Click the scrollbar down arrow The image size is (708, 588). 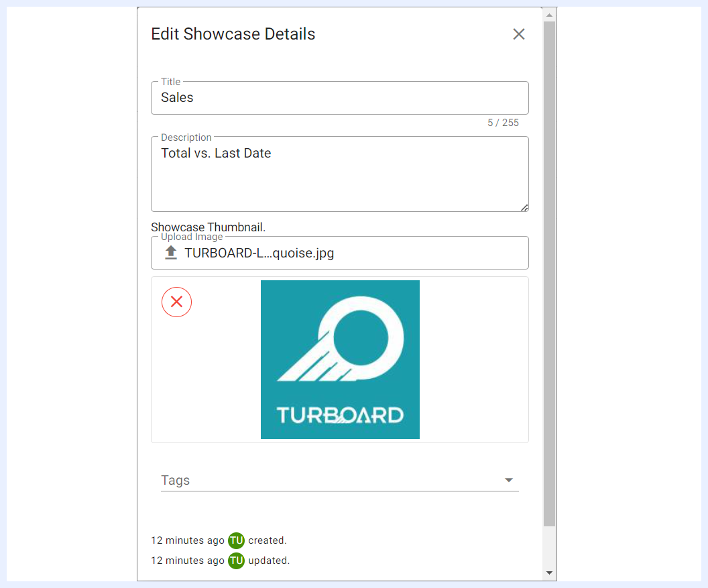550,573
